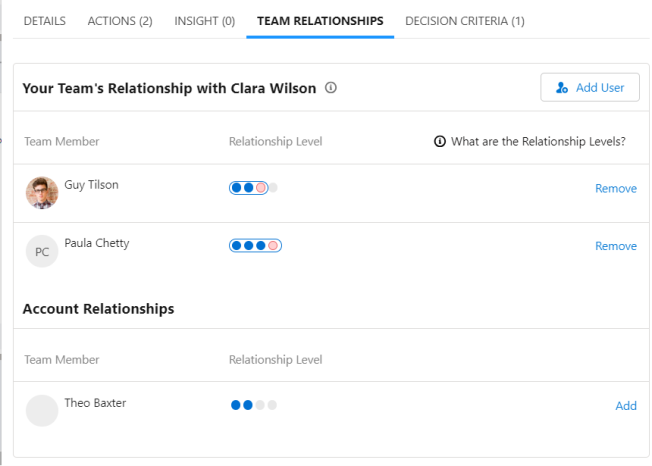Click Theo Baxter's relationship level indicator
This screenshot has height=466, width=652.
254,405
